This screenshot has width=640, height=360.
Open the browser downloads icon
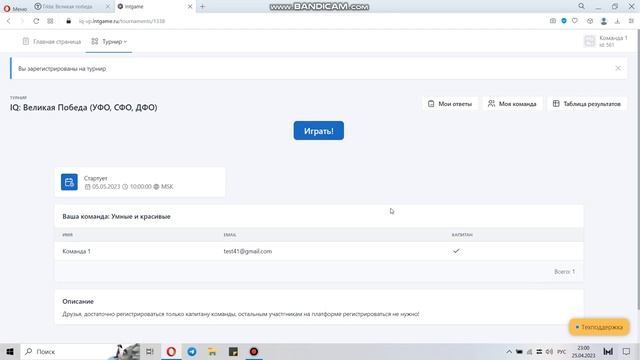point(617,21)
